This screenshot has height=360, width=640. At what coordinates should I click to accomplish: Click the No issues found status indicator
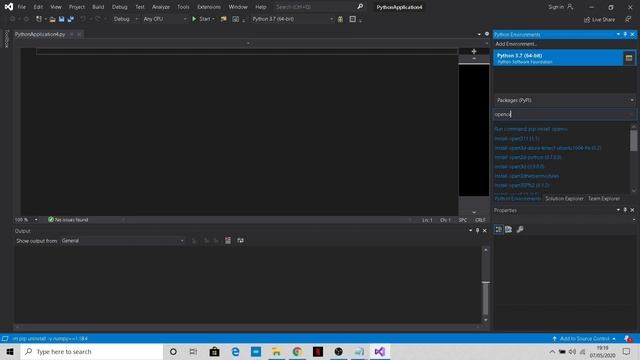click(68, 220)
